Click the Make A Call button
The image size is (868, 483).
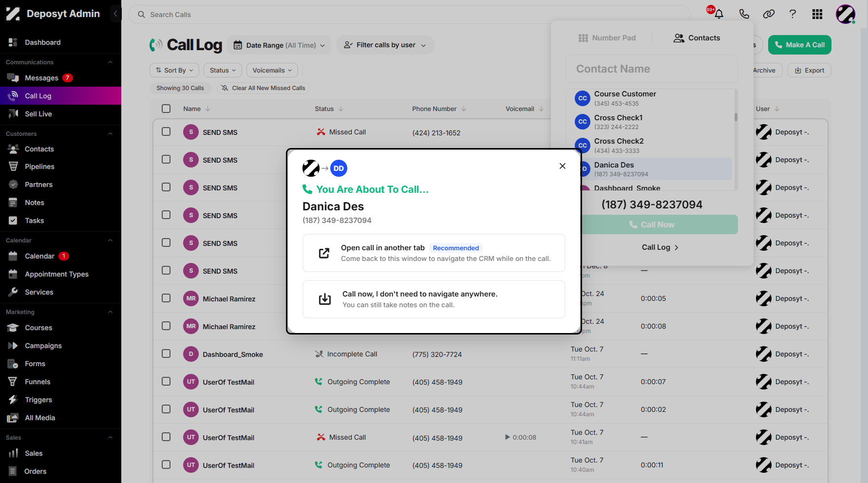[800, 45]
